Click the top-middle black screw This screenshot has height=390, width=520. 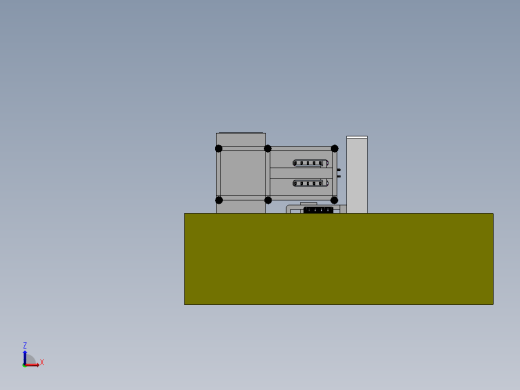coord(268,149)
